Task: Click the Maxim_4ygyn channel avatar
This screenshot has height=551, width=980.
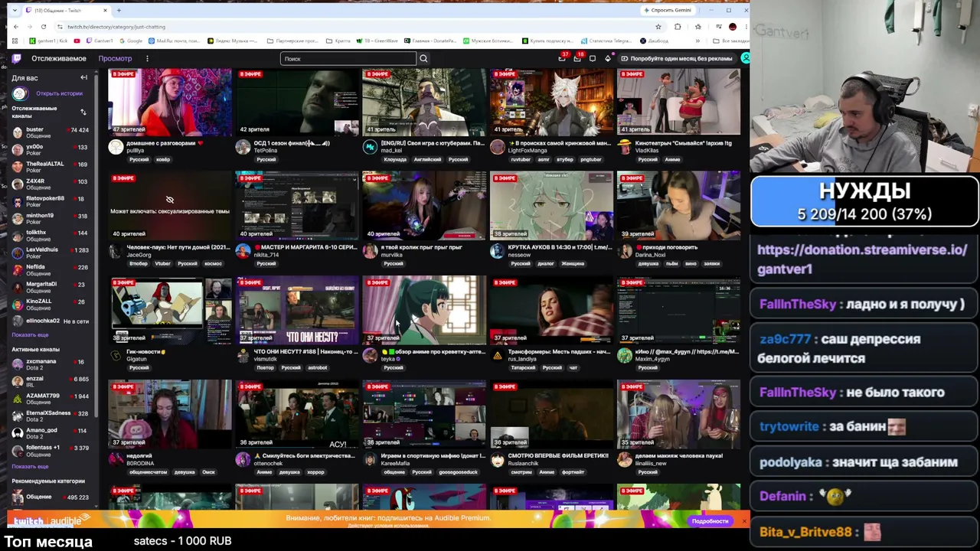Action: pyautogui.click(x=625, y=355)
